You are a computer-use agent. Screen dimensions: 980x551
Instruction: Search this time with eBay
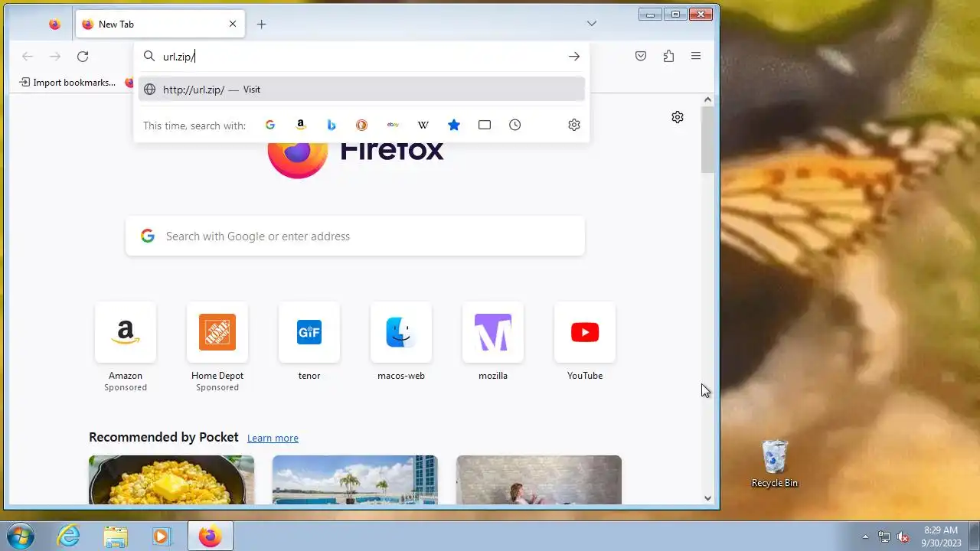[x=393, y=125]
